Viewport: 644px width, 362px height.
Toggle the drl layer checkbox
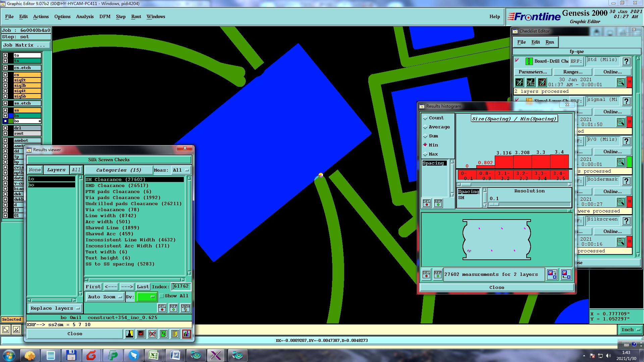click(5, 128)
